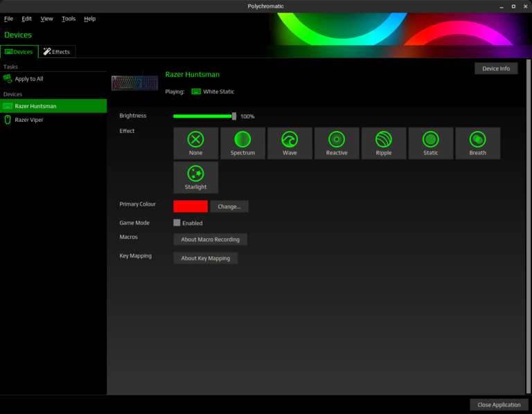Minimize the Polychromatic window
Image resolution: width=532 pixels, height=414 pixels.
click(502, 6)
